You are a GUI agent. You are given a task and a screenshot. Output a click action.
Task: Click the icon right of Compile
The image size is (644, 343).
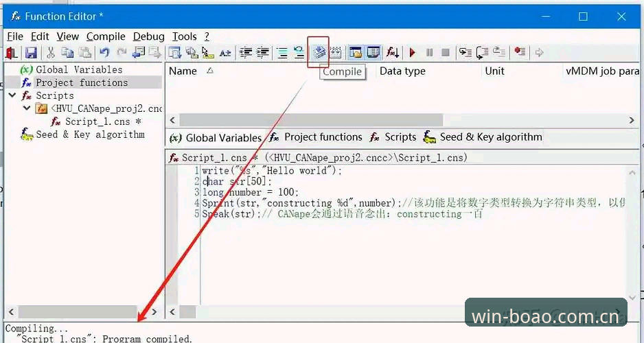point(336,53)
